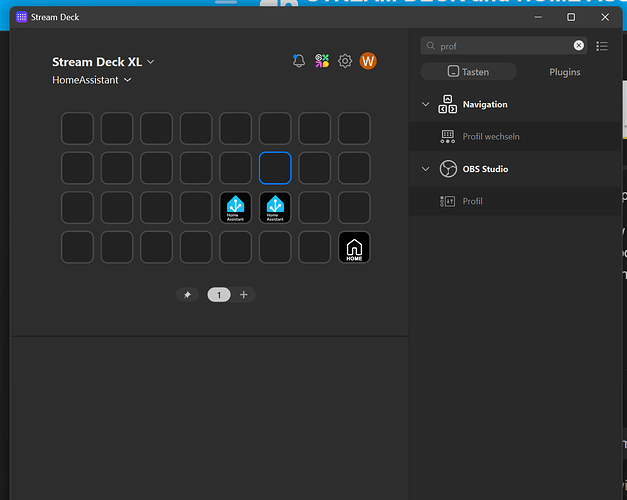Viewport: 627px width, 500px height.
Task: Select the Profil action under OBS Studio
Action: (x=515, y=201)
